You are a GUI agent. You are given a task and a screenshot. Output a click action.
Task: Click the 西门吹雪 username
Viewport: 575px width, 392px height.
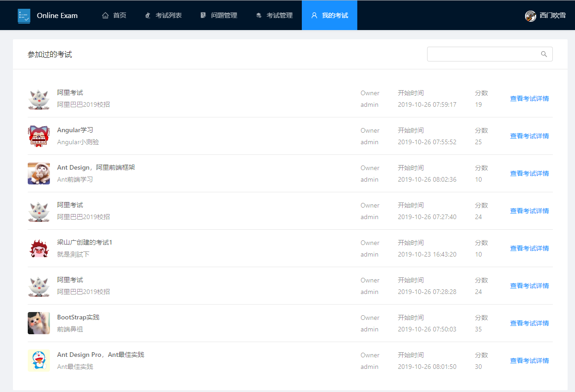(553, 15)
